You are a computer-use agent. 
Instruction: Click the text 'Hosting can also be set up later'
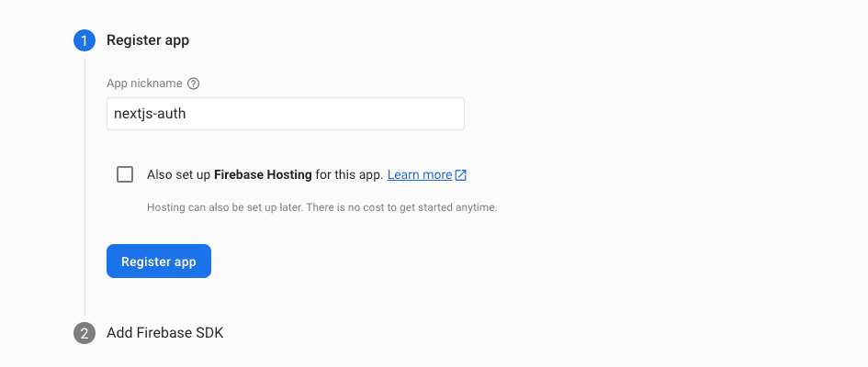point(224,208)
